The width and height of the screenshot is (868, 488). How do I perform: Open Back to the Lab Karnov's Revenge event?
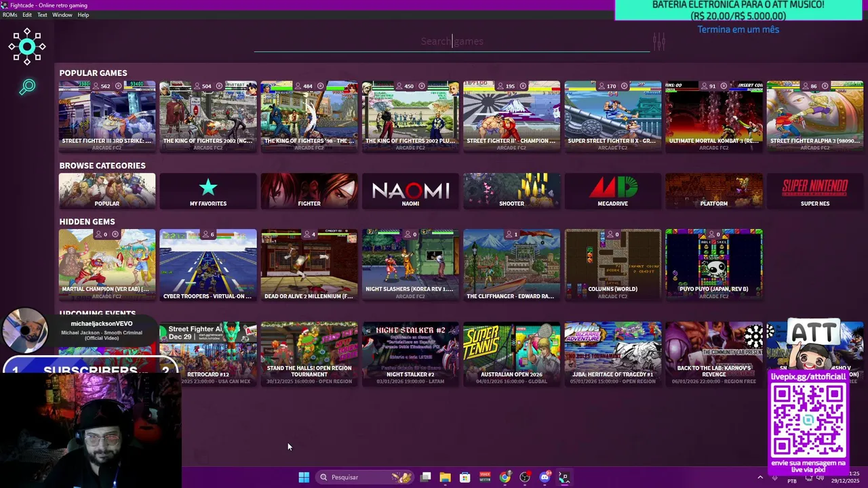click(714, 354)
